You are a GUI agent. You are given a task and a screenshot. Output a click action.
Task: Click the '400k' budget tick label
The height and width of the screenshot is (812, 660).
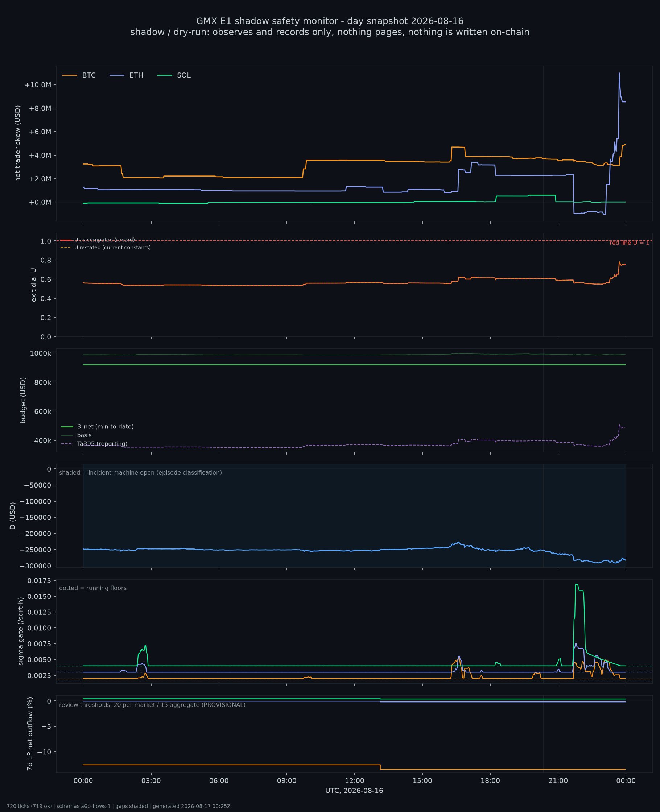42,441
